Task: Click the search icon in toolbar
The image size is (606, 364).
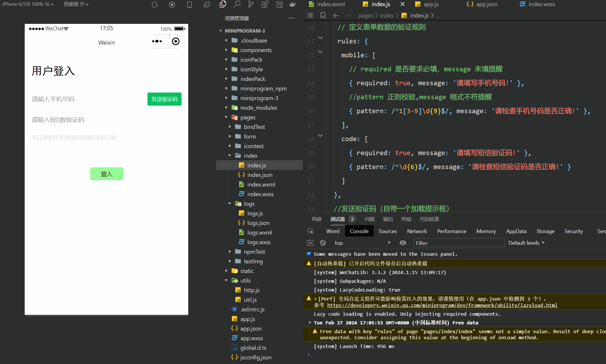Action: 236,5
